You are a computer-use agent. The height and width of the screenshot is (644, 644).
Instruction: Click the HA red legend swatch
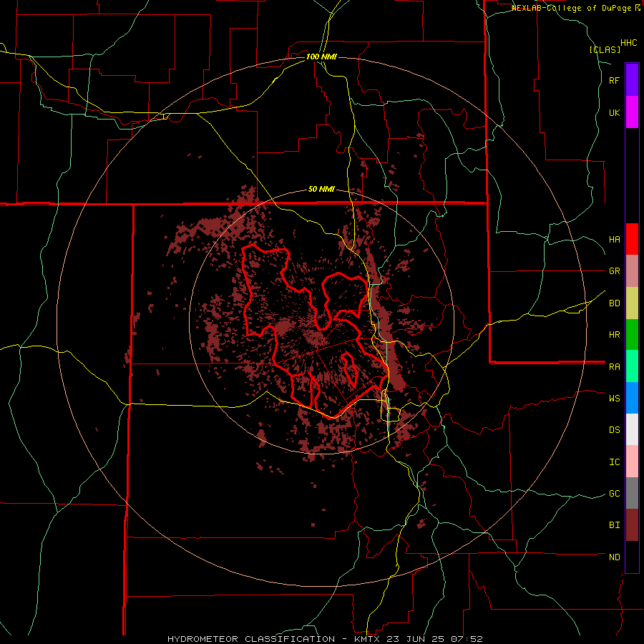(632, 239)
